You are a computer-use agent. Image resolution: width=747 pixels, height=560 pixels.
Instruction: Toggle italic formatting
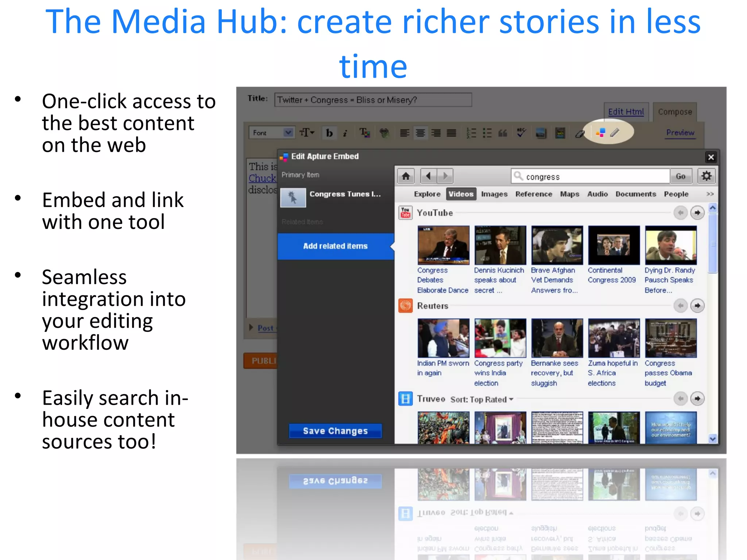(x=345, y=133)
